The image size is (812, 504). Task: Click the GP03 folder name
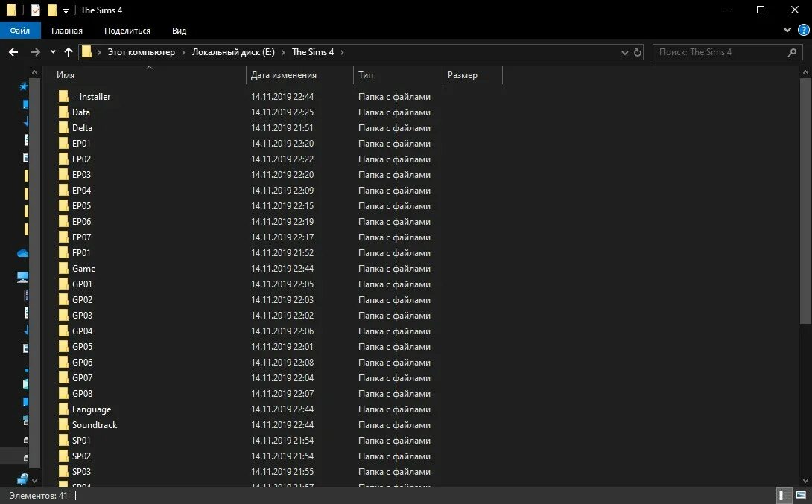coord(83,315)
